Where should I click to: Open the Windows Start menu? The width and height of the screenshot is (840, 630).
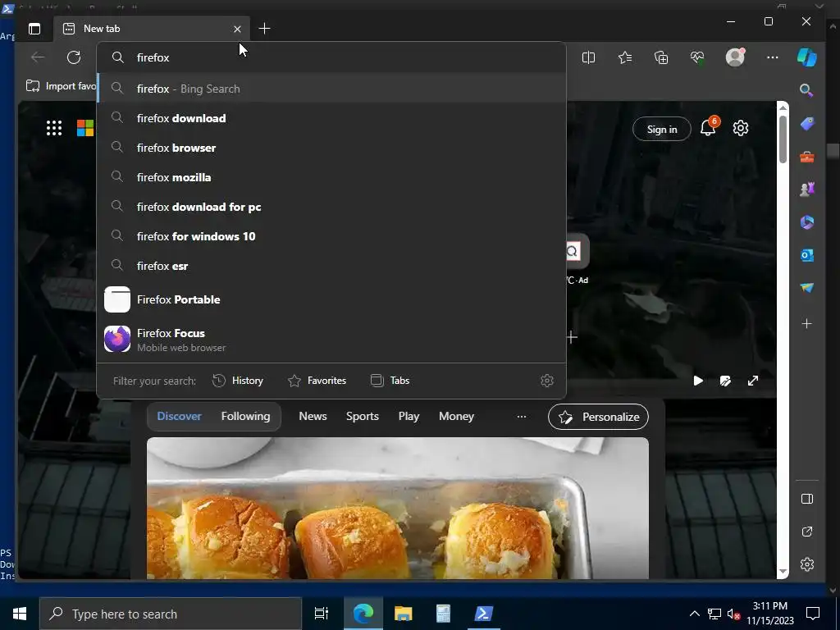pos(20,614)
